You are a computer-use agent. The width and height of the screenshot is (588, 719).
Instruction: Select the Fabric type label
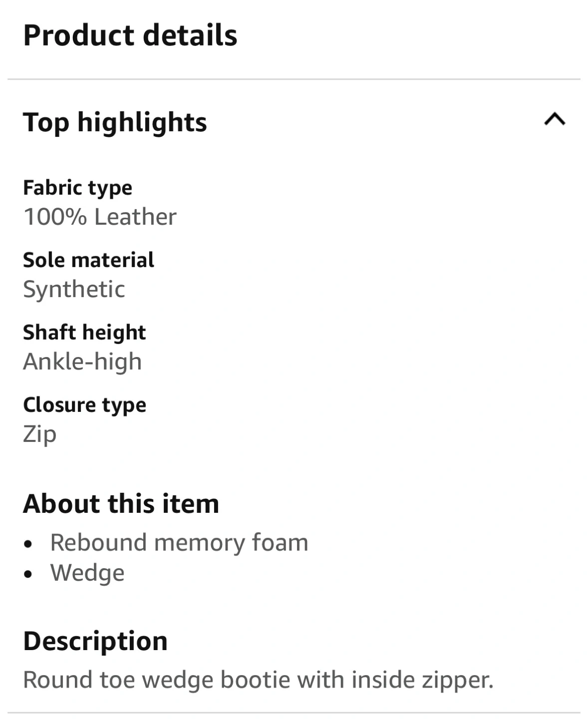[x=78, y=188]
